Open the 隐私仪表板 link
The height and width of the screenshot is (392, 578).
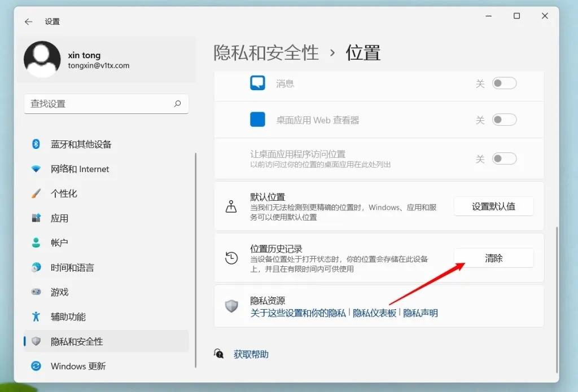[x=374, y=313]
